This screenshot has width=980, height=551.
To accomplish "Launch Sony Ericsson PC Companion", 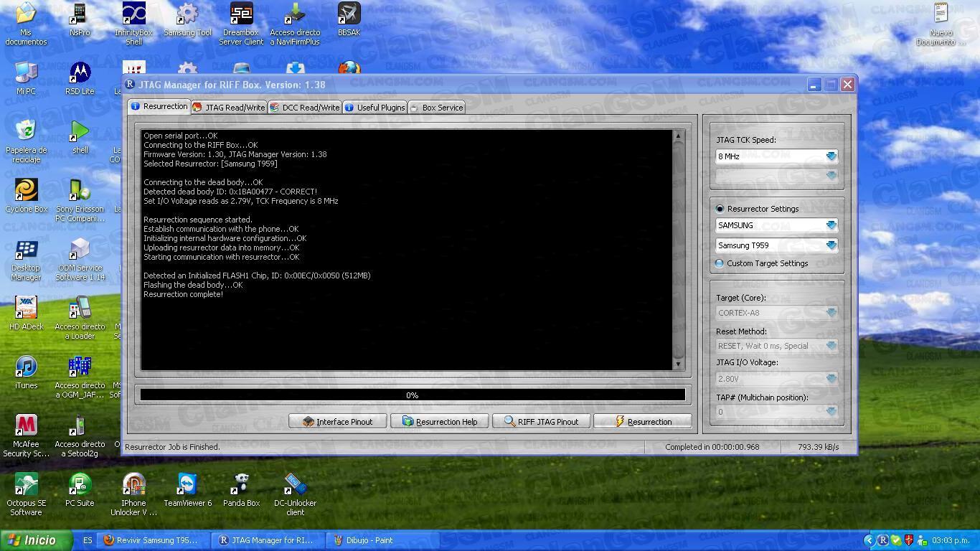I will [80, 200].
